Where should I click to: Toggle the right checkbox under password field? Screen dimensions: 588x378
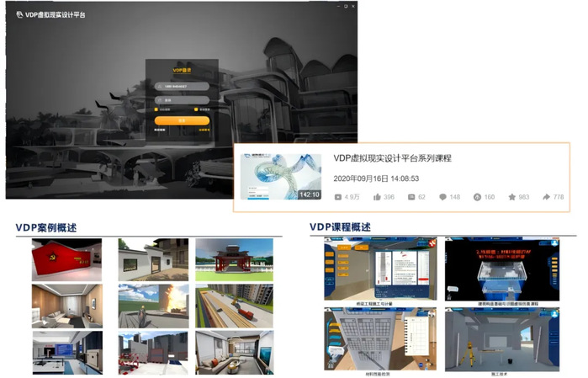pyautogui.click(x=197, y=109)
